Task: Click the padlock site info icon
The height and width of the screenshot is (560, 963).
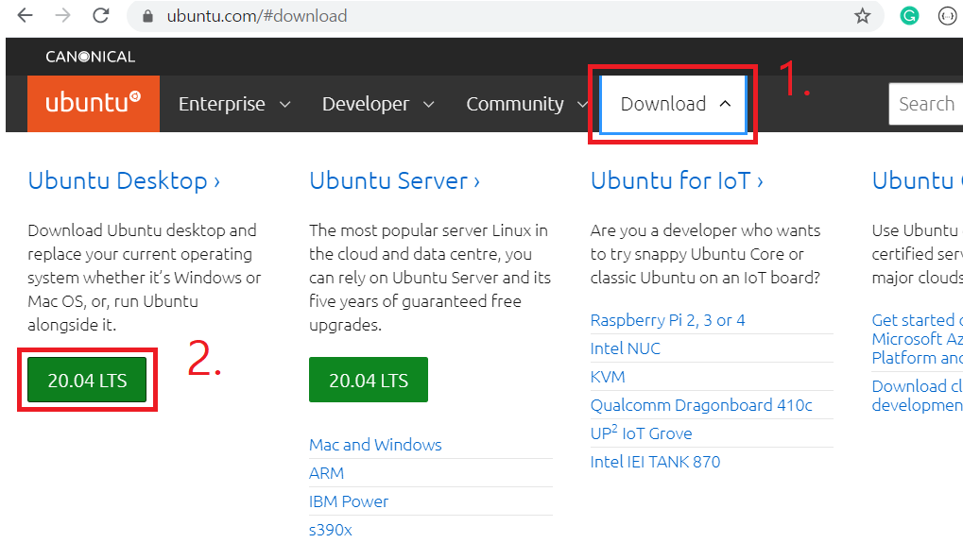Action: (x=147, y=16)
